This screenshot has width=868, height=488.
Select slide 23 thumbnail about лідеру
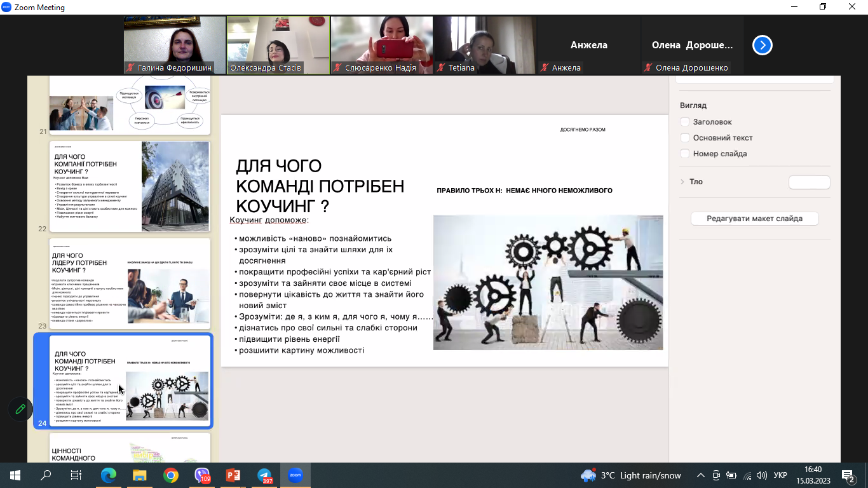click(x=130, y=283)
